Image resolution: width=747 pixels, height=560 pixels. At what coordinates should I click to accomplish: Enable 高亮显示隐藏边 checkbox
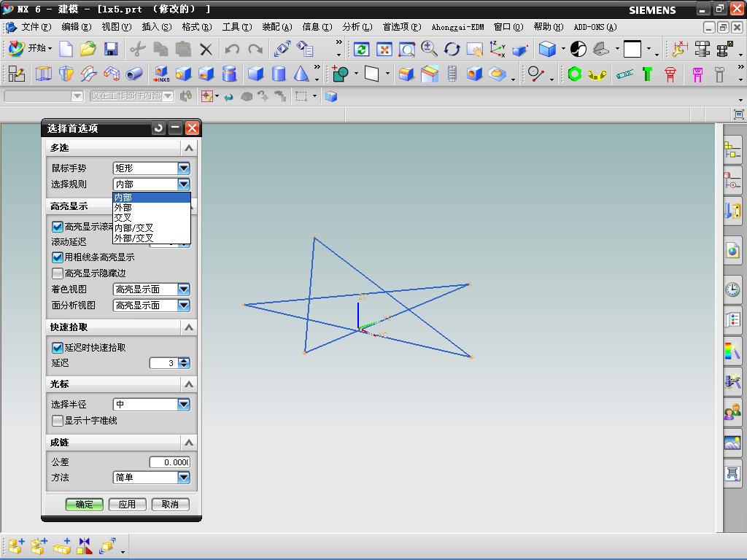click(x=57, y=273)
